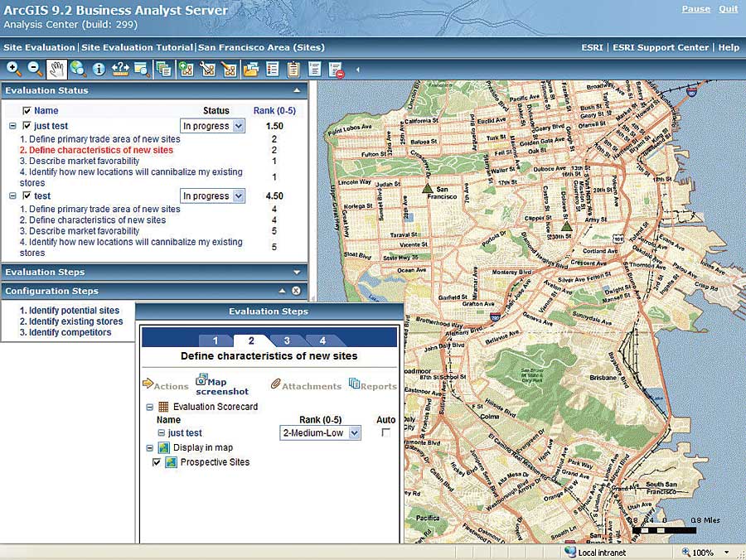Select the Measure distance ruler tool

pyautogui.click(x=121, y=69)
